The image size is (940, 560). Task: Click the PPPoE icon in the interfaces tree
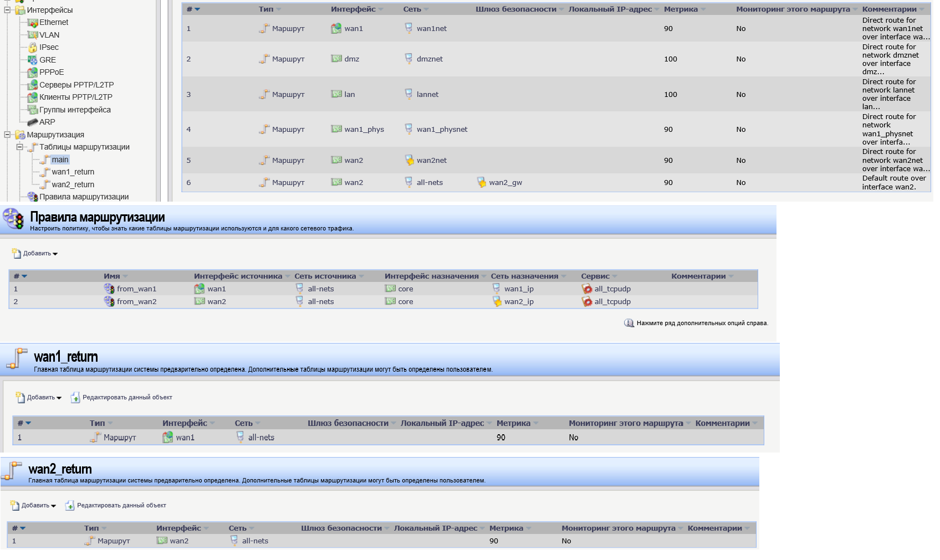pyautogui.click(x=33, y=72)
